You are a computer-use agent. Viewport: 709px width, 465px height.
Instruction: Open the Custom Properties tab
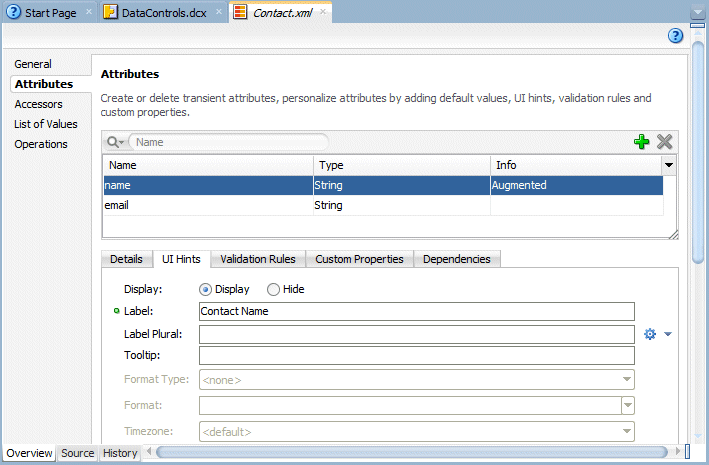pyautogui.click(x=359, y=259)
